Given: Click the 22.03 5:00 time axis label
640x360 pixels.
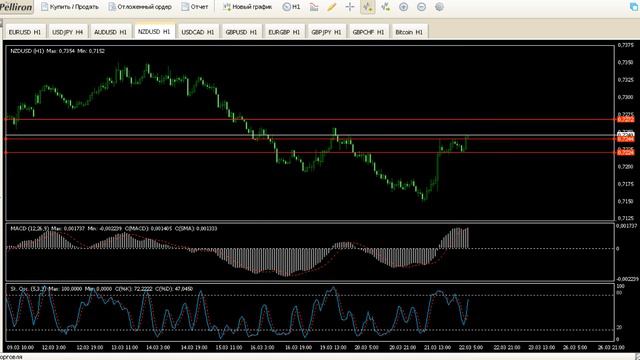Looking at the screenshot, I should tap(471, 348).
